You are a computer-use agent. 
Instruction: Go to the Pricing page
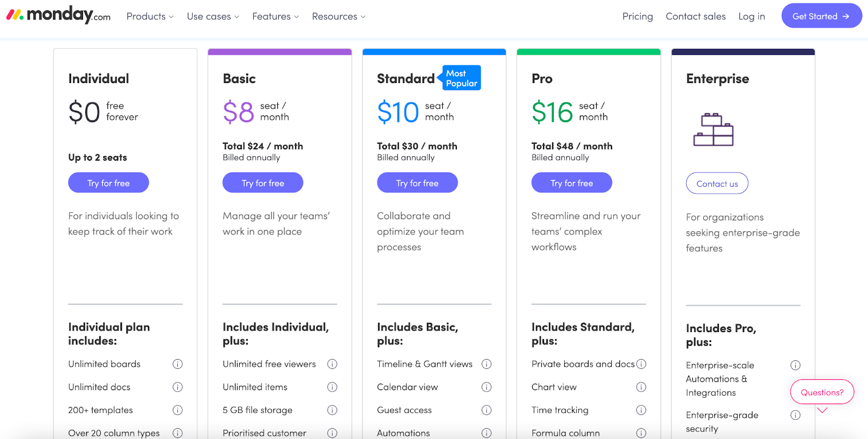pos(637,16)
